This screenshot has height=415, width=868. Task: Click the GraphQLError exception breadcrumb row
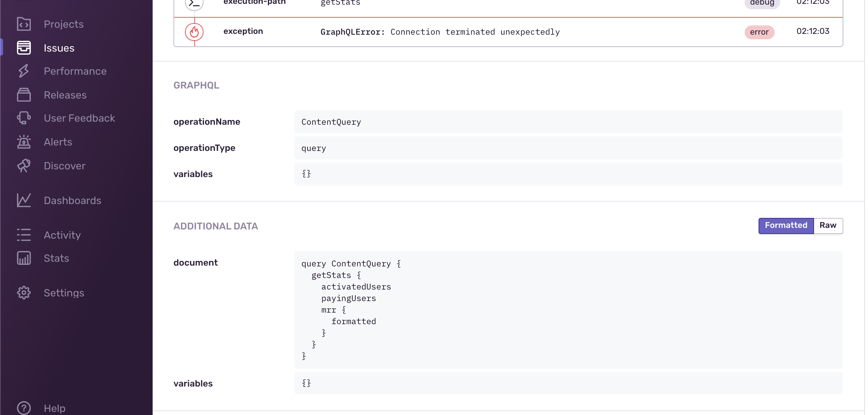(440, 32)
